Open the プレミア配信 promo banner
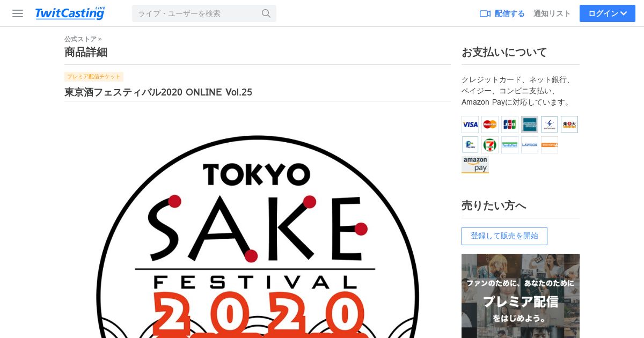 click(521, 296)
